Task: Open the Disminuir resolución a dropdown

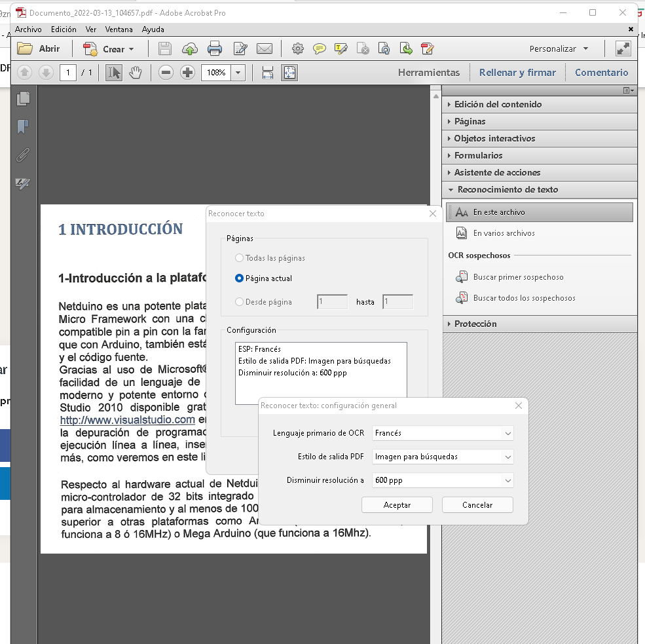Action: click(443, 480)
